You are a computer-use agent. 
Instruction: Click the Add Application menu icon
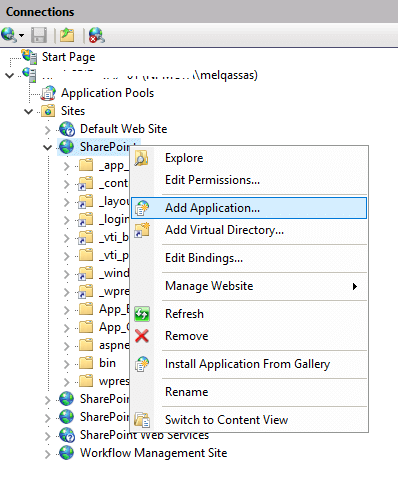pos(142,208)
